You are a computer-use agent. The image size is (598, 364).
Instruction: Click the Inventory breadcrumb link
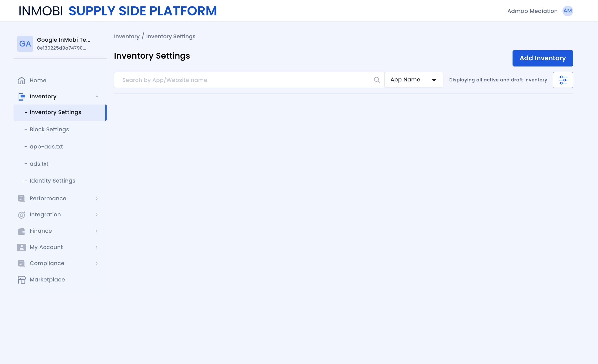127,37
